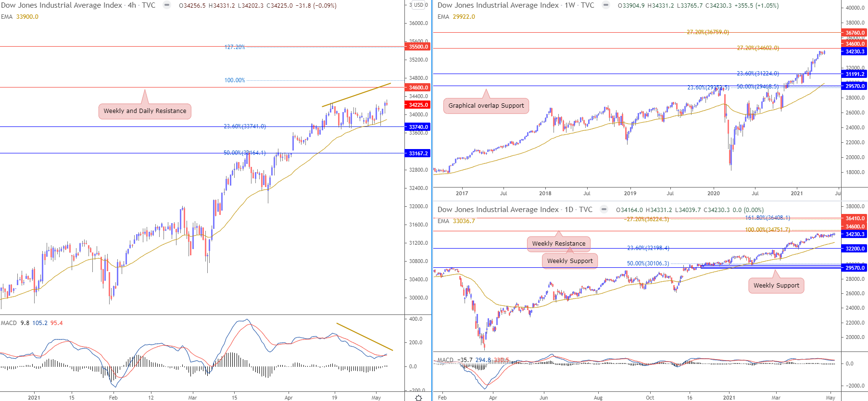
Task: Select 'Weekly and Daily Resistance' callout
Action: [x=145, y=111]
